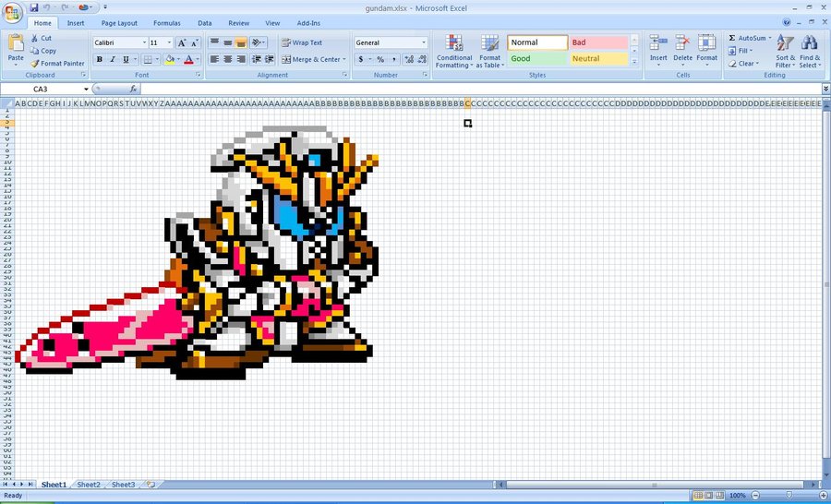Click the AutoSum sigma icon
This screenshot has width=831, height=504.
click(x=732, y=39)
